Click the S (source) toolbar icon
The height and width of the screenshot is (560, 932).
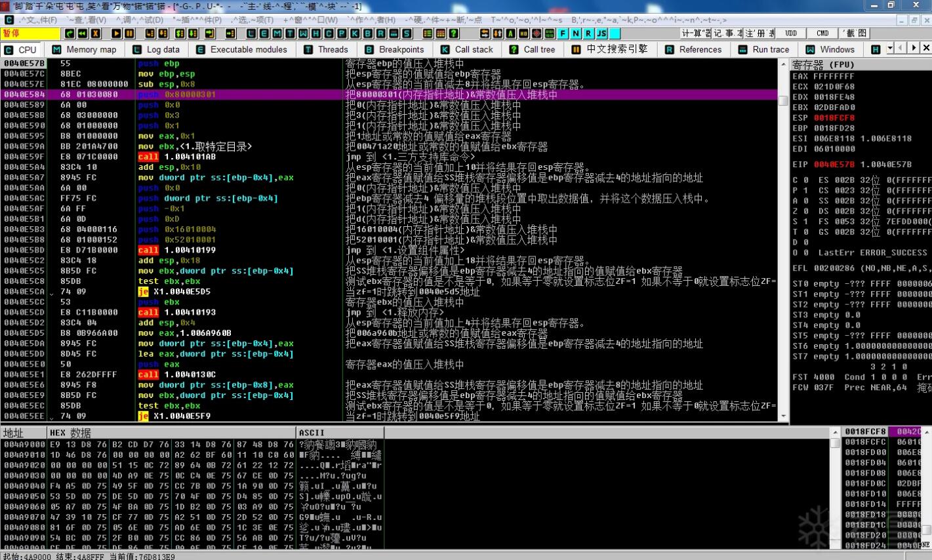pyautogui.click(x=407, y=33)
